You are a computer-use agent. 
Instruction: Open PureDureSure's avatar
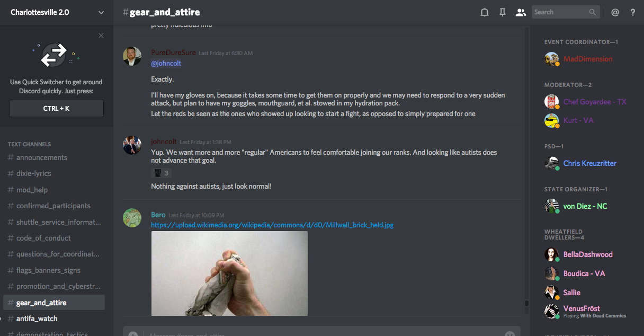[x=132, y=56]
